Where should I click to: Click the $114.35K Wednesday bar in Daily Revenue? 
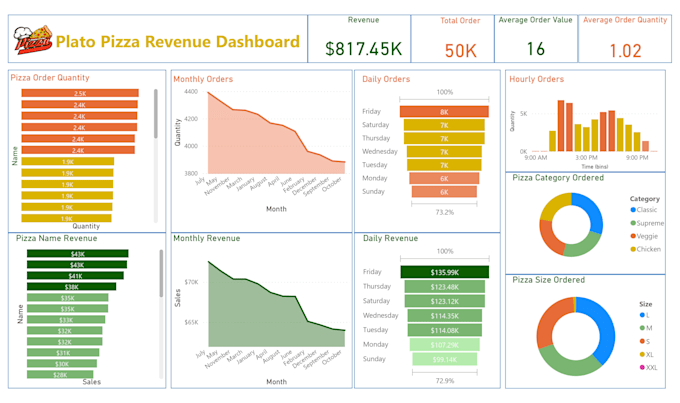click(445, 316)
